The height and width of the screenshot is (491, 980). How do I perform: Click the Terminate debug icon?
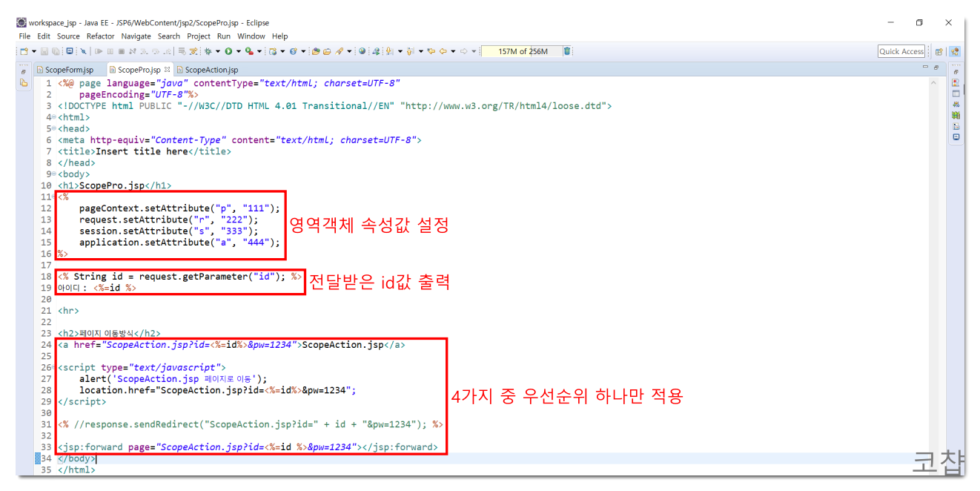(x=122, y=52)
